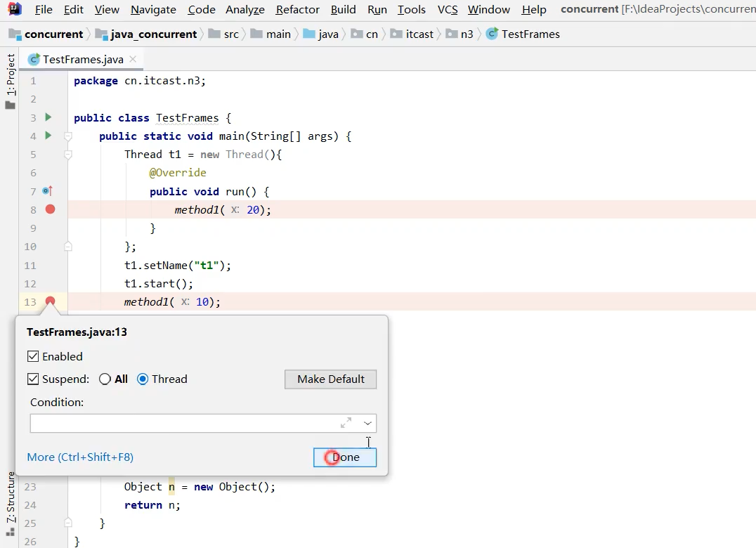
Task: Click the IntelliJ IDEA logo icon
Action: coord(15,8)
